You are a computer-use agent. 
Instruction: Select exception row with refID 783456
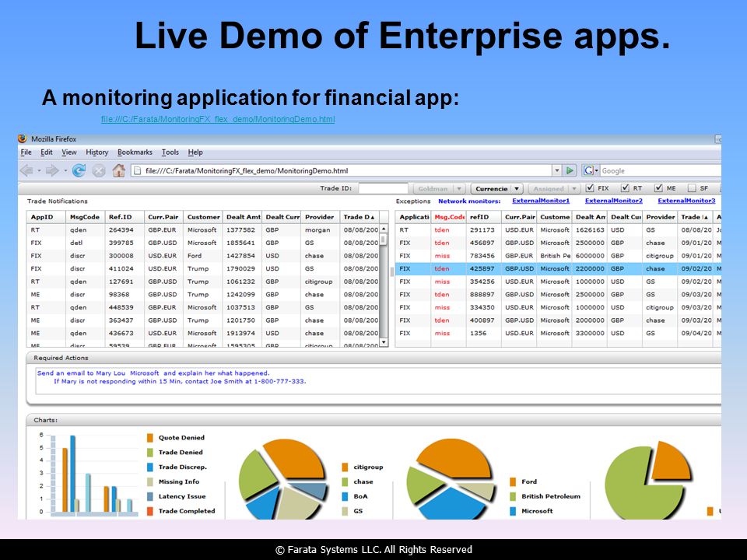click(558, 256)
